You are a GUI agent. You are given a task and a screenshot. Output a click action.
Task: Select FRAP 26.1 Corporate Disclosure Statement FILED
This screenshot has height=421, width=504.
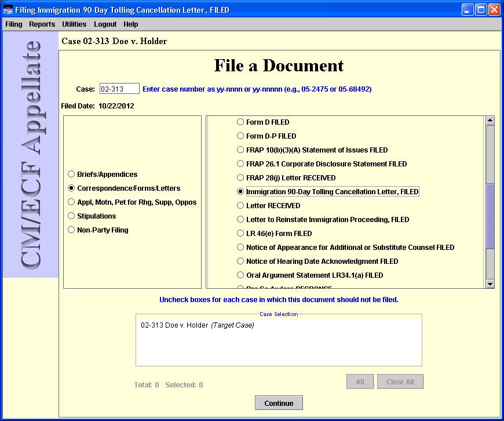pyautogui.click(x=322, y=164)
